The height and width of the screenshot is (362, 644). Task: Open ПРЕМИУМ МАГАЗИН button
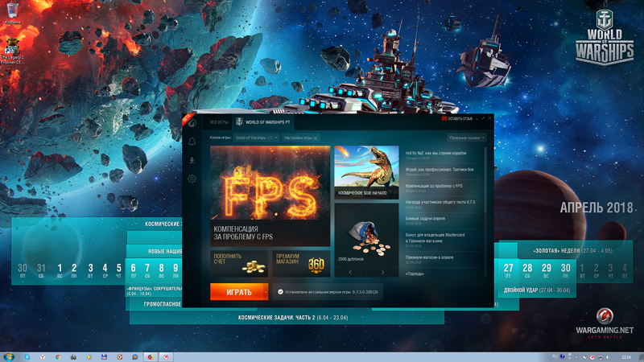(301, 263)
